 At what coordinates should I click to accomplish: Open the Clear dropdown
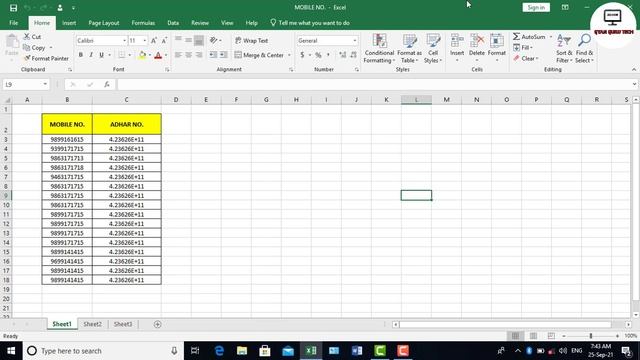526,58
